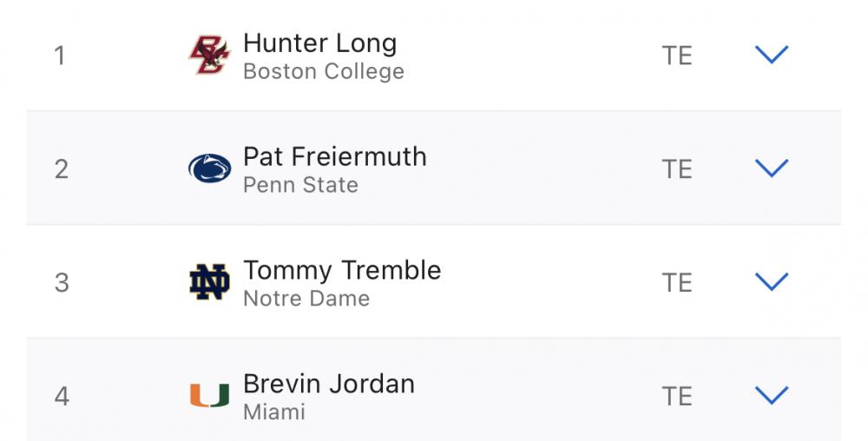Select the Brevin Jordan player name
Screen dimensions: 868x441
328,384
